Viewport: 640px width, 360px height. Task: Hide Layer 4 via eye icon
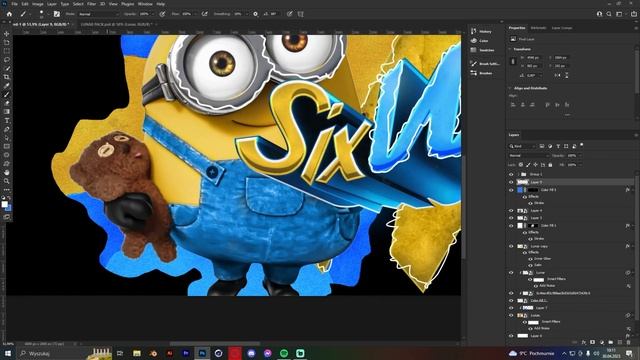511,211
